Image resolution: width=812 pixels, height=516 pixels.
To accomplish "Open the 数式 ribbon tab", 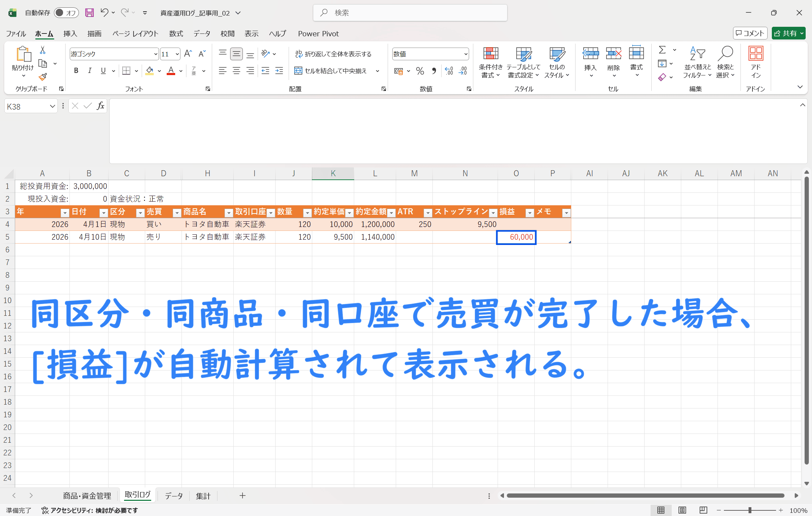I will pos(176,34).
